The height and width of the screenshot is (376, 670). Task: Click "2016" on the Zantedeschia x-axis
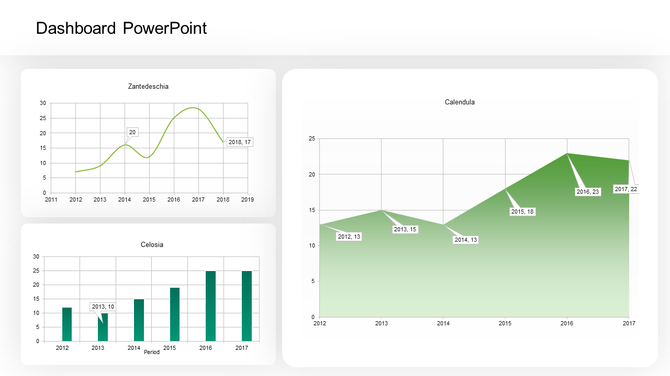tap(173, 200)
